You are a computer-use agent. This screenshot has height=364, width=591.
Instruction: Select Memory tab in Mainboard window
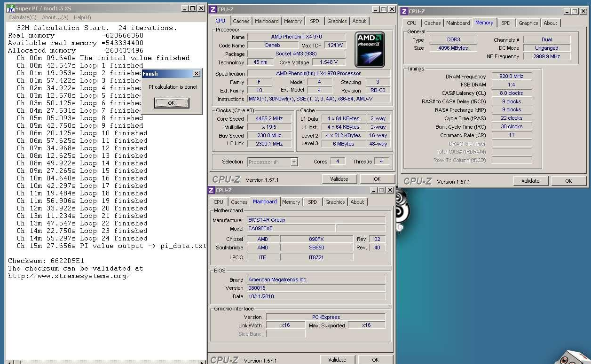point(291,202)
